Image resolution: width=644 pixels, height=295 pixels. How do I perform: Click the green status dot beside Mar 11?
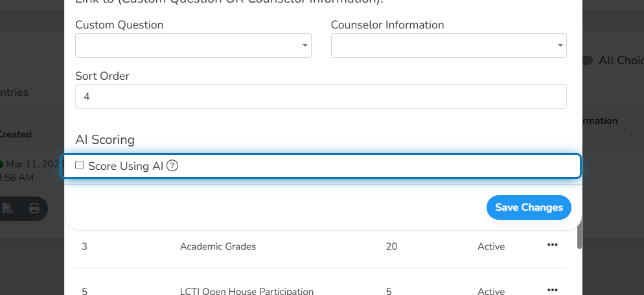1,165
